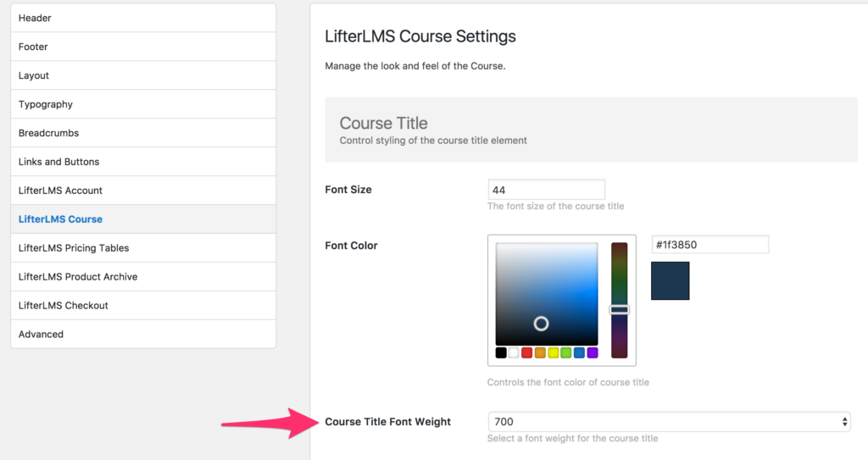Open the Footer settings section
This screenshot has width=868, height=460.
pyautogui.click(x=143, y=47)
